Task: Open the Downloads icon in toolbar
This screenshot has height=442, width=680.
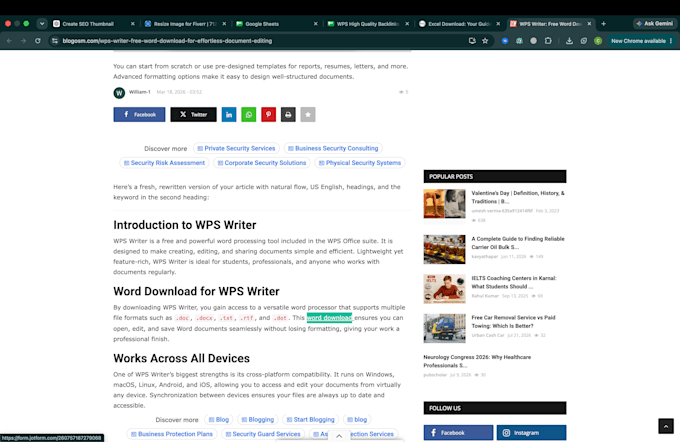Action: [569, 41]
